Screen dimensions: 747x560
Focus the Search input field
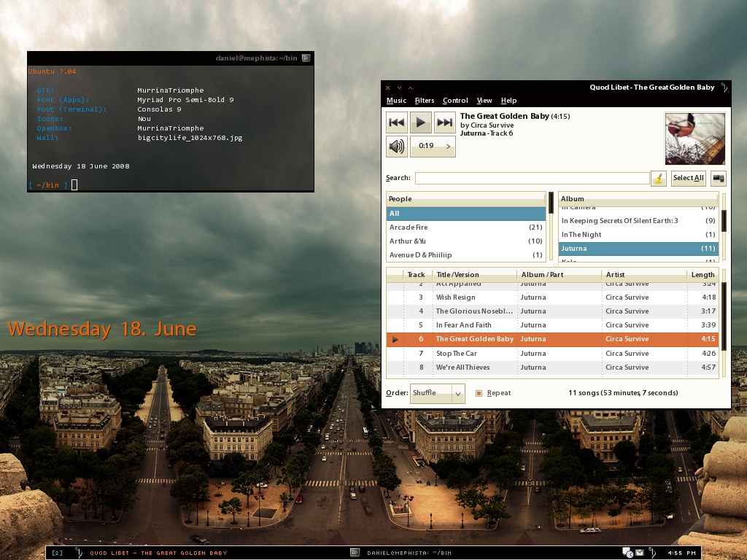[532, 178]
